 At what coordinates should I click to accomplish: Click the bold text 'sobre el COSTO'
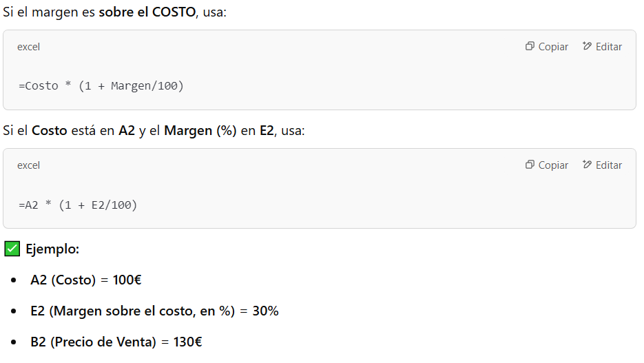tap(145, 12)
